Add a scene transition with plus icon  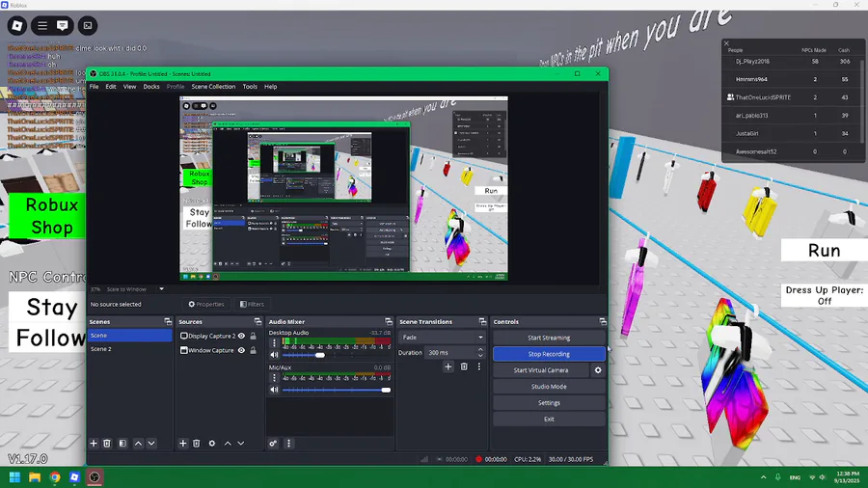pyautogui.click(x=448, y=366)
